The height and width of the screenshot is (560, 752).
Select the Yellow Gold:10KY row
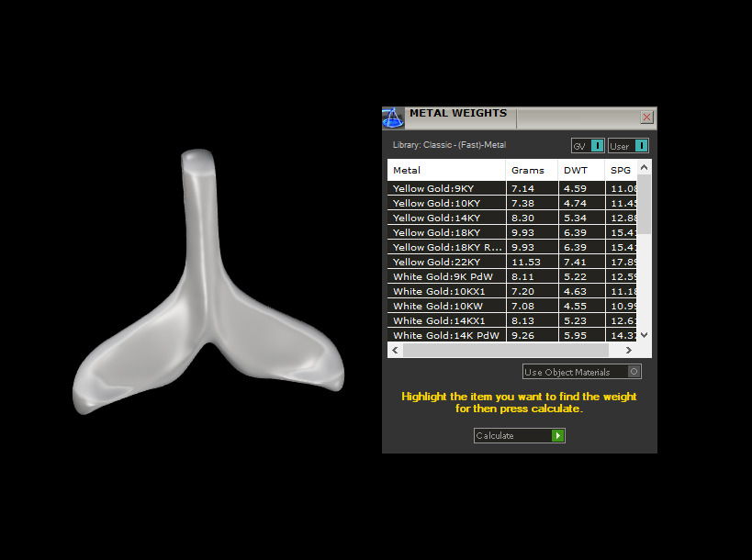(x=512, y=203)
